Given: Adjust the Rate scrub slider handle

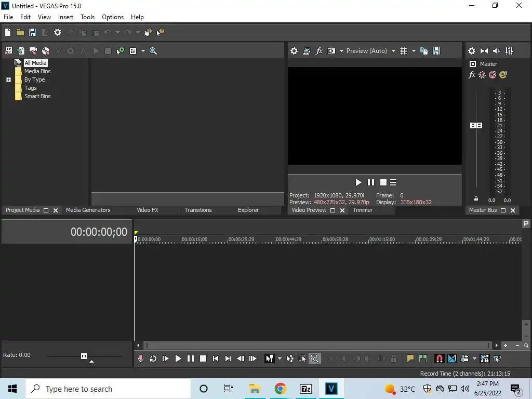Looking at the screenshot, I should point(84,356).
